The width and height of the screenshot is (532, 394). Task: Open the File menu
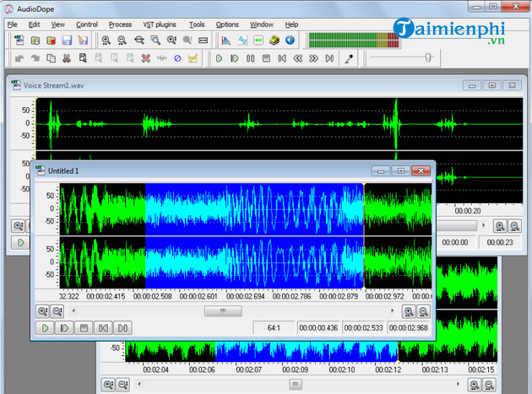[12, 24]
